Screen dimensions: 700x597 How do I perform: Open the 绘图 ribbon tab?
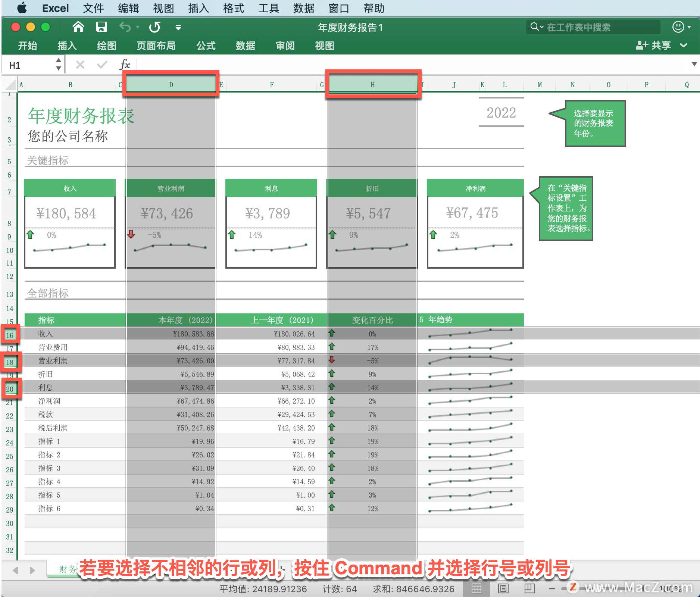tap(107, 46)
